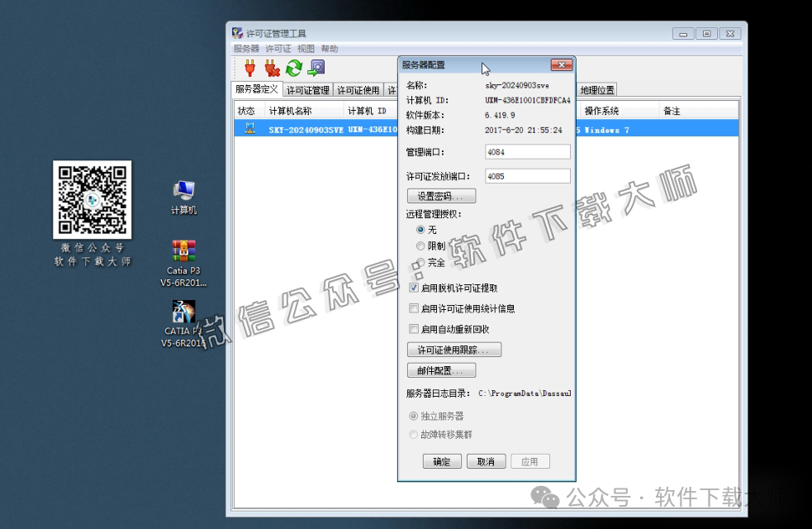Click the connect server plug icon
This screenshot has width=812, height=529.
(248, 69)
